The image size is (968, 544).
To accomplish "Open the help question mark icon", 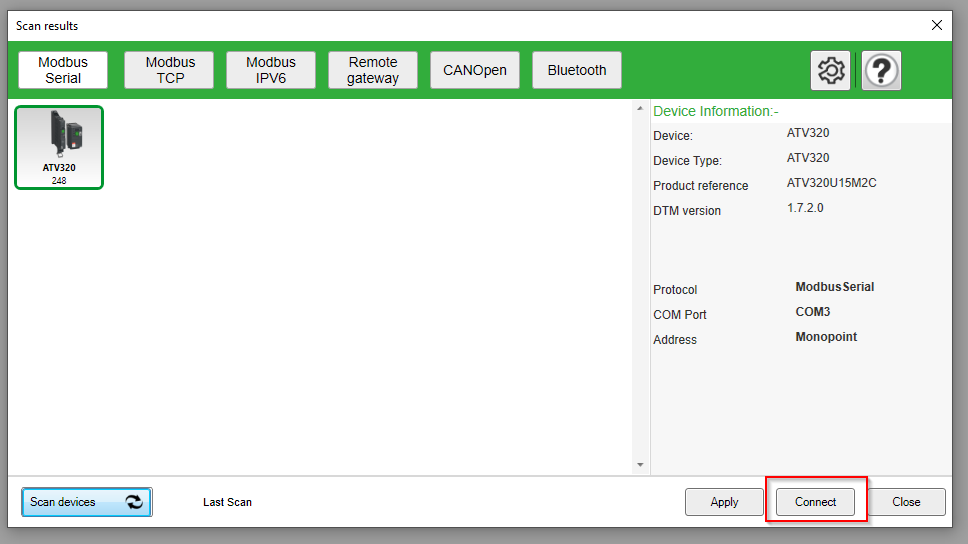I will pyautogui.click(x=881, y=70).
